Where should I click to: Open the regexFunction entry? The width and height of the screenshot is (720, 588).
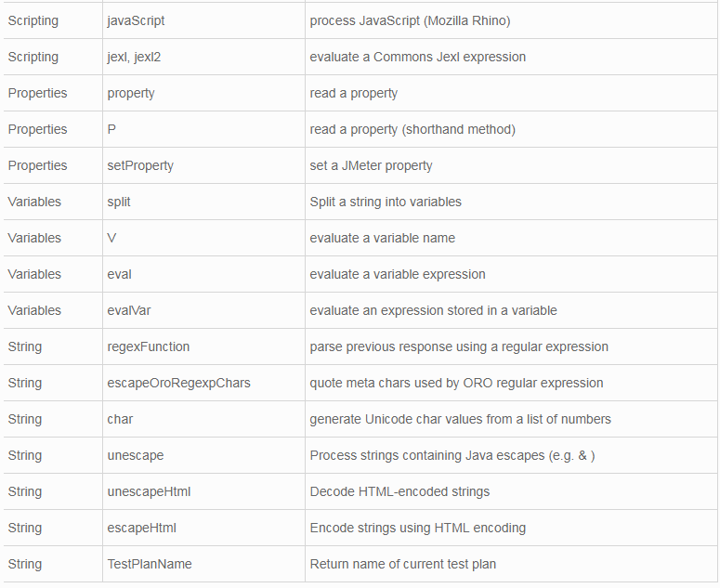[149, 346]
